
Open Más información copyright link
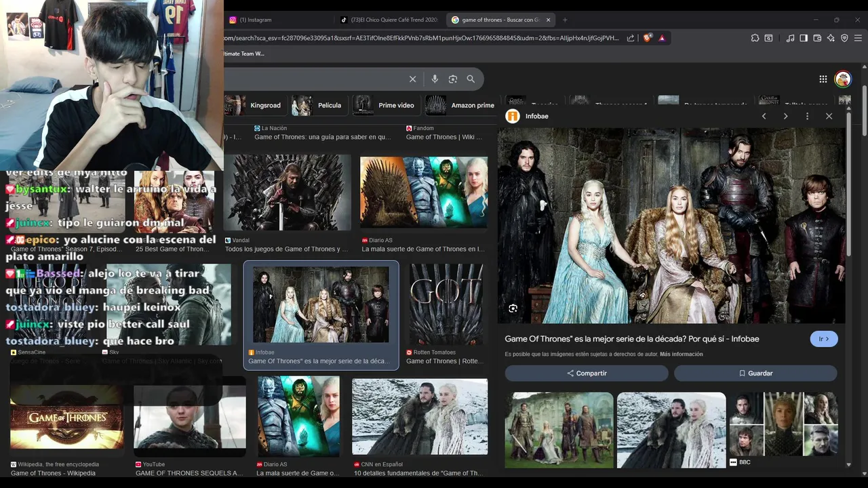[681, 354]
